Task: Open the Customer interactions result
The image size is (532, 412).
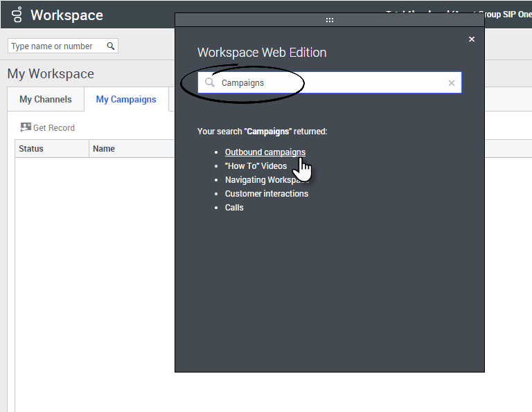Action: pos(267,194)
